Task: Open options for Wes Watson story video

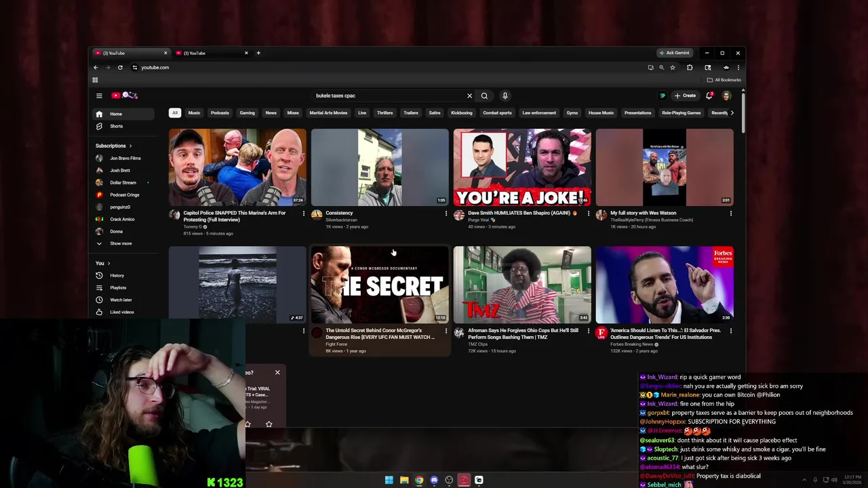Action: 730,213
